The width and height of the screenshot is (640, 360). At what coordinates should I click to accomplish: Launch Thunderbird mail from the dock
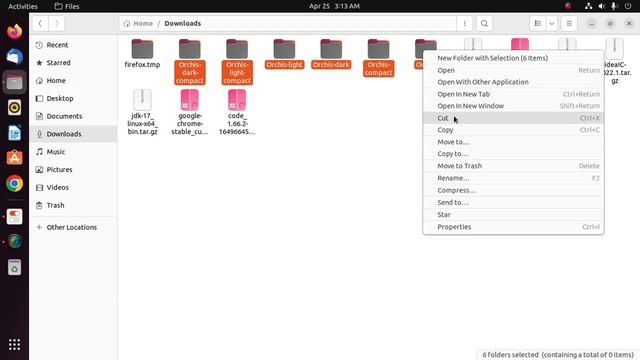[14, 57]
